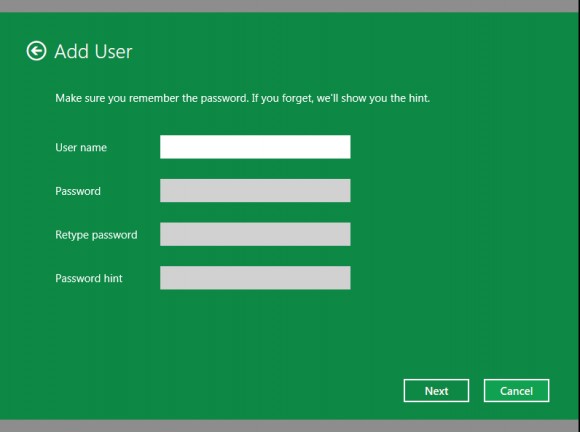
Task: Focus the User name text box
Action: tap(255, 147)
